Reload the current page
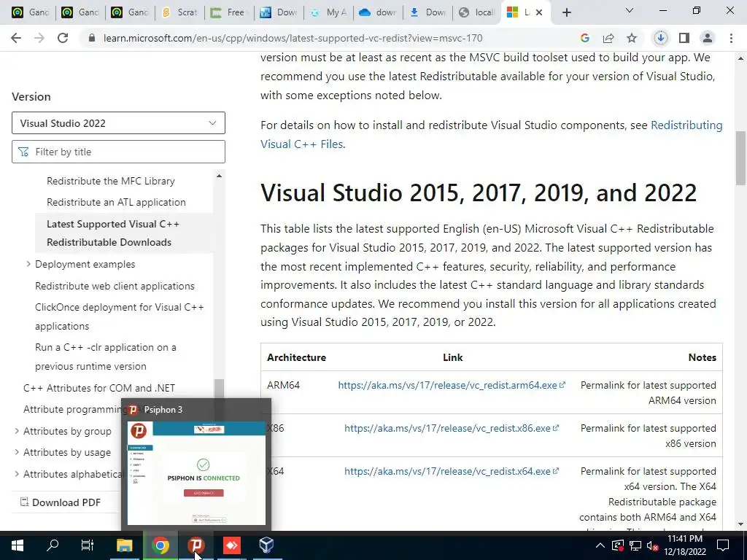 click(x=63, y=38)
